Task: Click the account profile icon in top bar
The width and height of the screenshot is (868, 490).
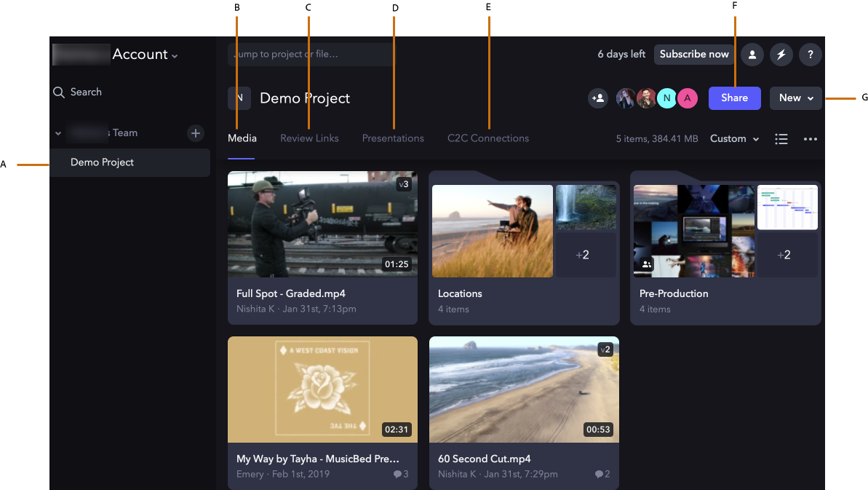Action: [x=752, y=54]
